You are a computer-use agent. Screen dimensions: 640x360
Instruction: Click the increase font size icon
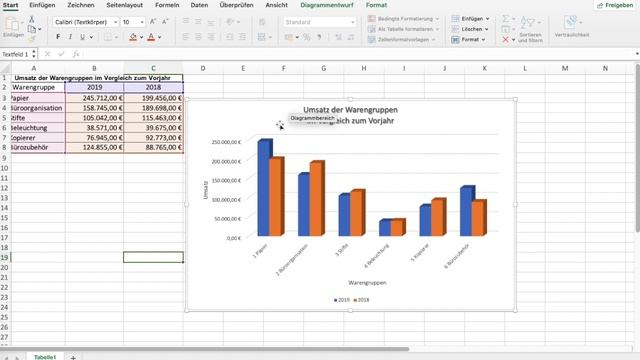pos(153,22)
